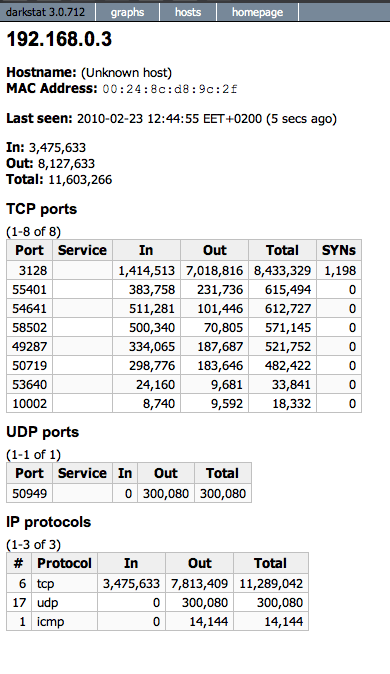The height and width of the screenshot is (674, 390).
Task: Sort TCP ports by the In column header
Action: [146, 250]
